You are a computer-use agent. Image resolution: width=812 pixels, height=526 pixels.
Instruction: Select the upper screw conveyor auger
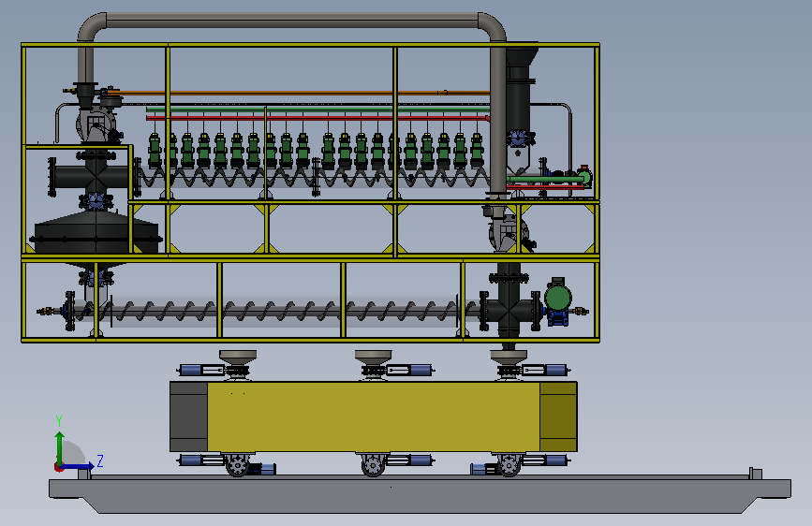(x=314, y=178)
